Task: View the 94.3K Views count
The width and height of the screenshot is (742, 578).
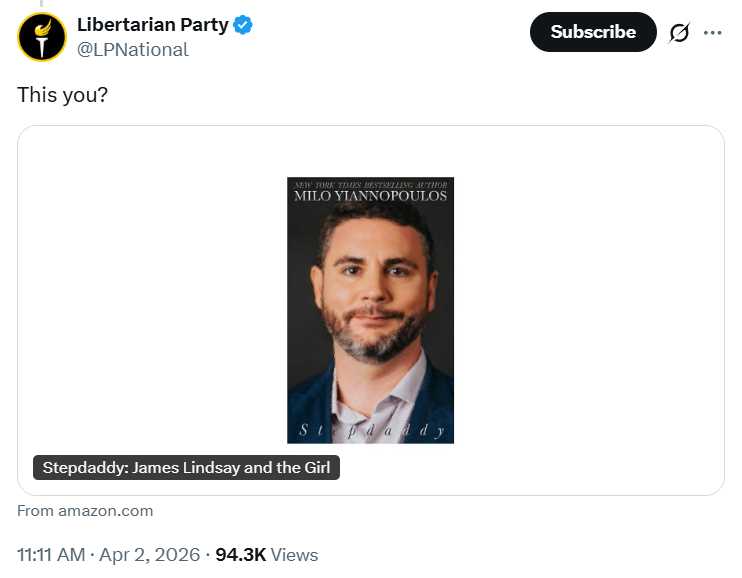Action: [267, 554]
